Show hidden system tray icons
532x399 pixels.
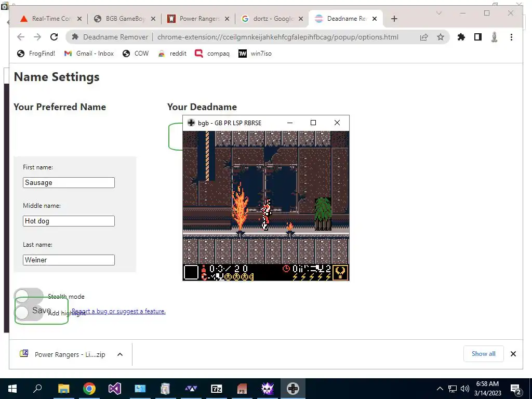(440, 389)
